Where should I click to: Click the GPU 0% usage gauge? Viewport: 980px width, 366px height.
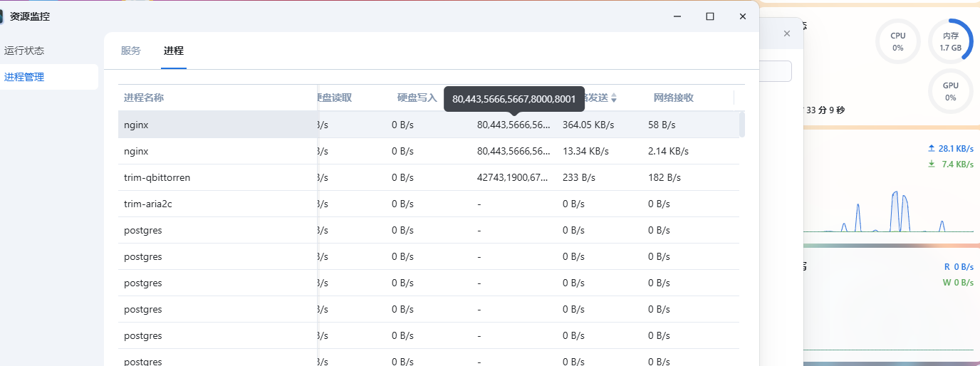950,91
